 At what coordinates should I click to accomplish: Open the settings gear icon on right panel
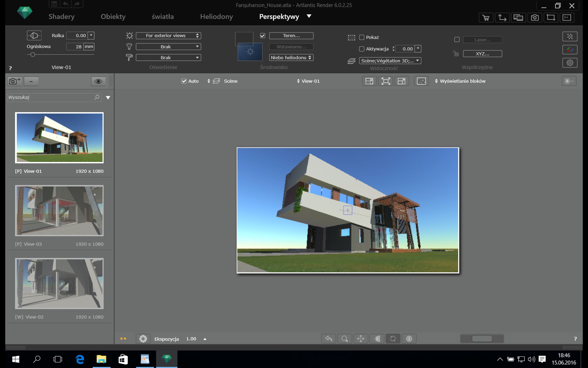pos(570,62)
